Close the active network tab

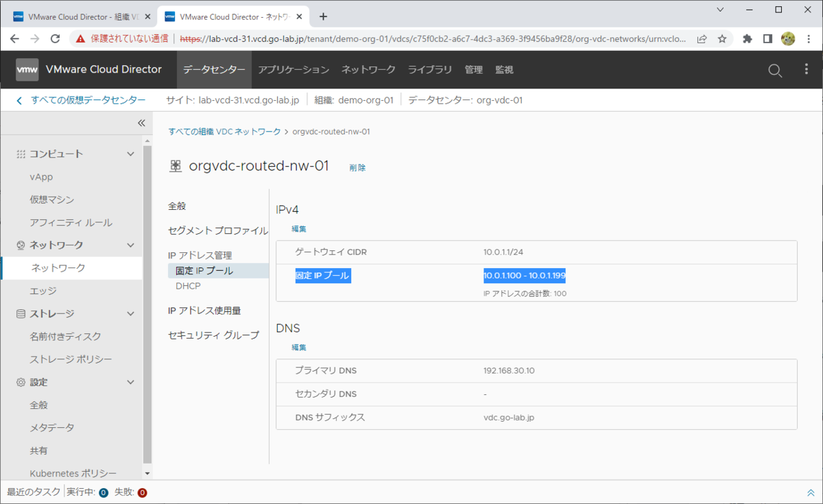[299, 16]
